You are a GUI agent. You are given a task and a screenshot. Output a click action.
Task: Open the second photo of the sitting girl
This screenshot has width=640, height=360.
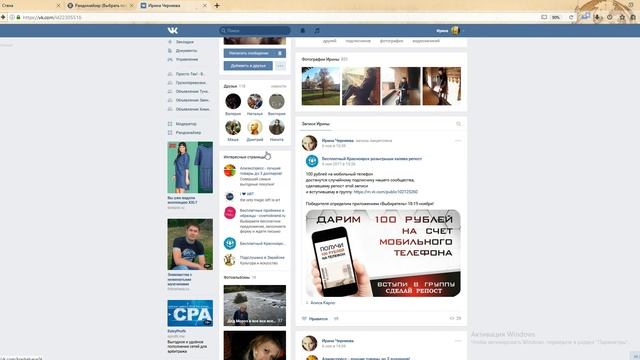(x=361, y=86)
